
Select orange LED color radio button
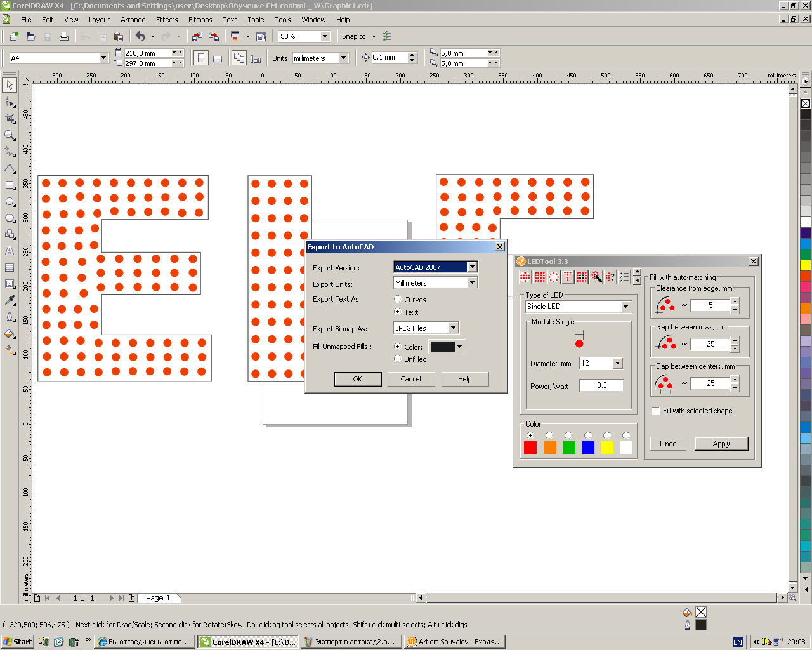[549, 435]
